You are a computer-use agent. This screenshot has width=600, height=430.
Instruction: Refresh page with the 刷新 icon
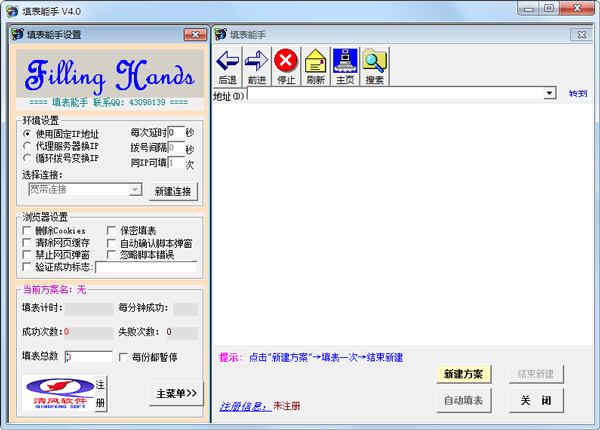point(315,66)
